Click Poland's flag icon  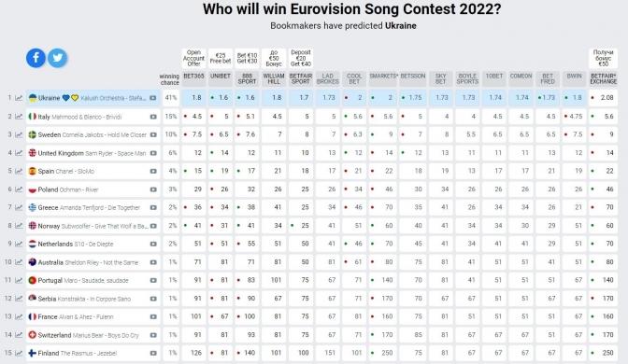coord(33,189)
